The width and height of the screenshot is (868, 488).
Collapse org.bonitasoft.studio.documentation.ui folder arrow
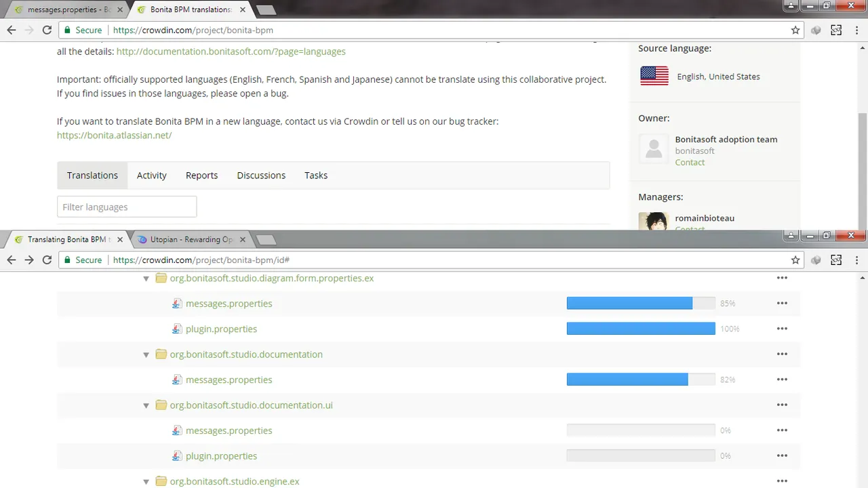click(x=146, y=405)
